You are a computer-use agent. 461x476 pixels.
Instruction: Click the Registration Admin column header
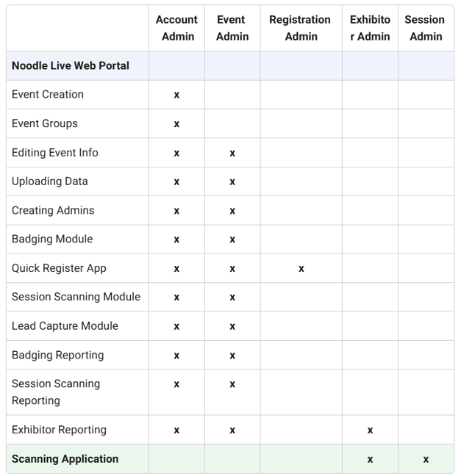[300, 28]
